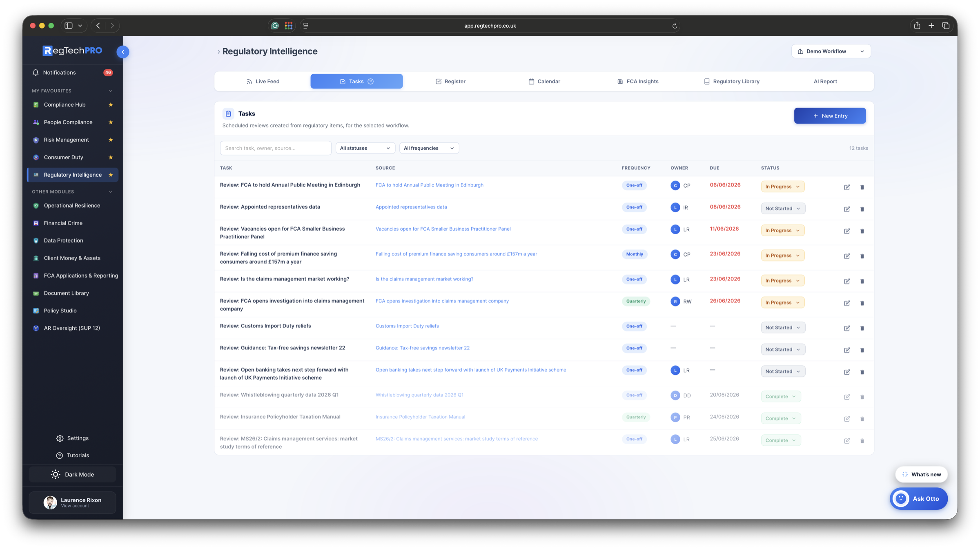Toggle Dark Mode

72,474
